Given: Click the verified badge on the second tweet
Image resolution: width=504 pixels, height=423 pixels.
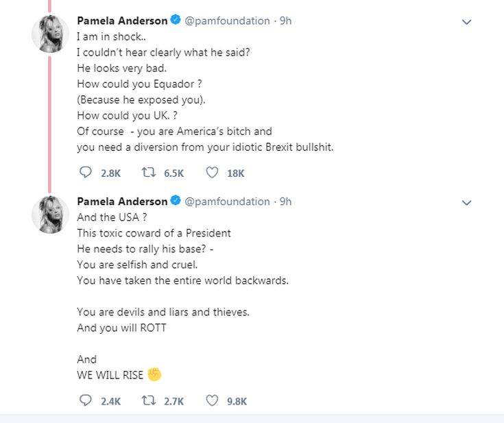Looking at the screenshot, I should coord(176,201).
